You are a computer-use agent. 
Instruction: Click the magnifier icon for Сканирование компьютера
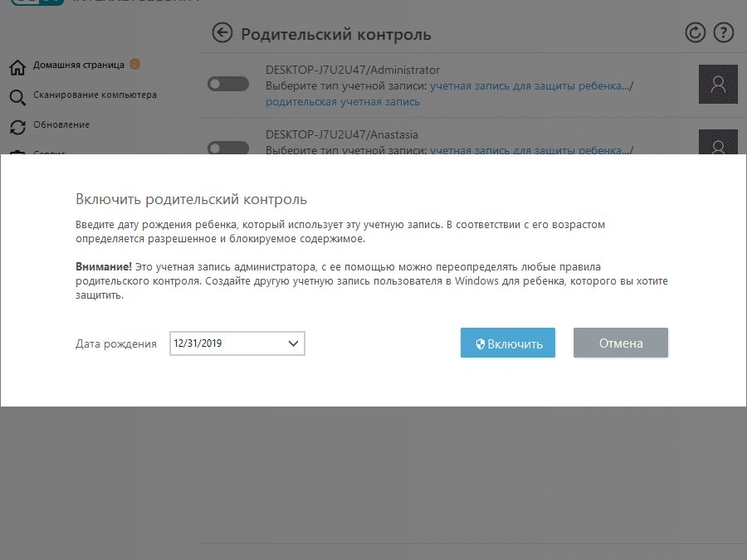(18, 95)
